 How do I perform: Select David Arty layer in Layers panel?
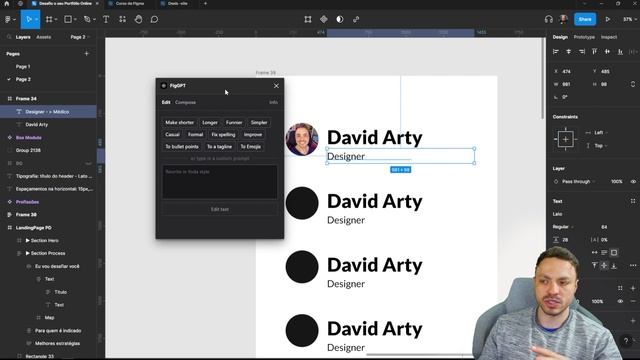37,124
